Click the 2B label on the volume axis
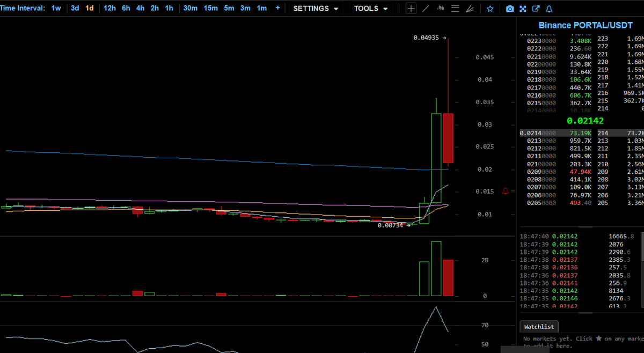644x353 pixels. [485, 260]
